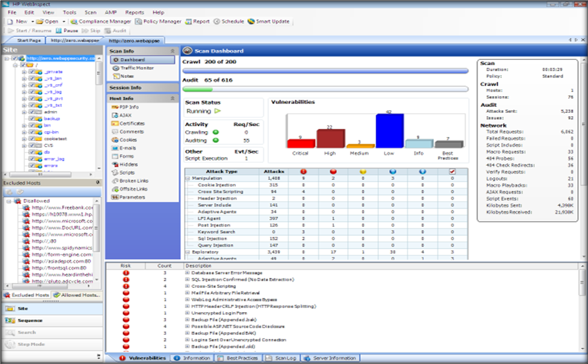Image resolution: width=588 pixels, height=364 pixels.
Task: Click the Site navigation button
Action: coord(52,308)
